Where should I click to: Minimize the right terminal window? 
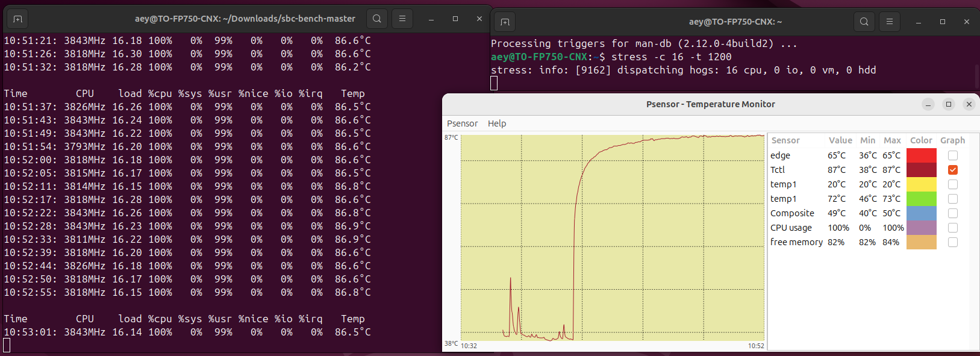(919, 22)
